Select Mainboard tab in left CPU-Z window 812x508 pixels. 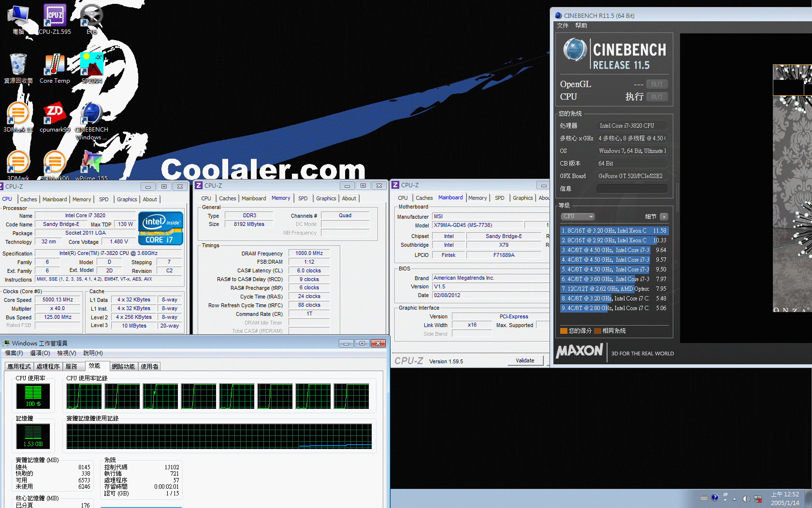[x=55, y=199]
